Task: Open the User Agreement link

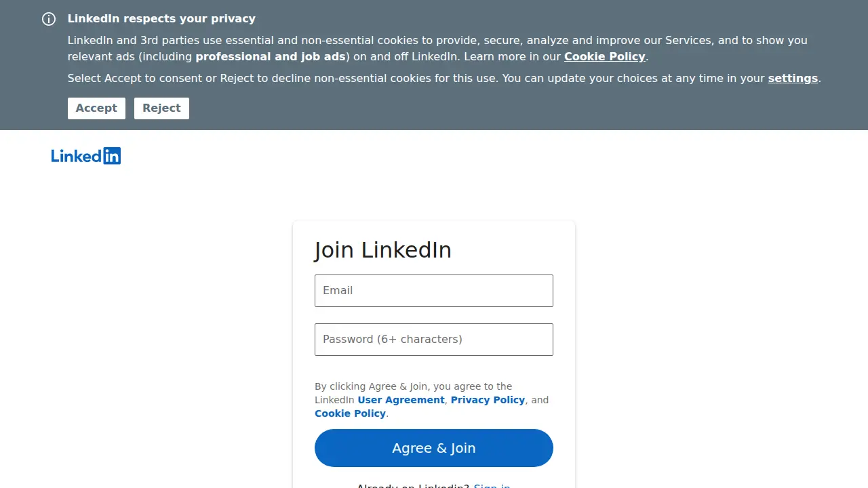Action: [x=401, y=400]
